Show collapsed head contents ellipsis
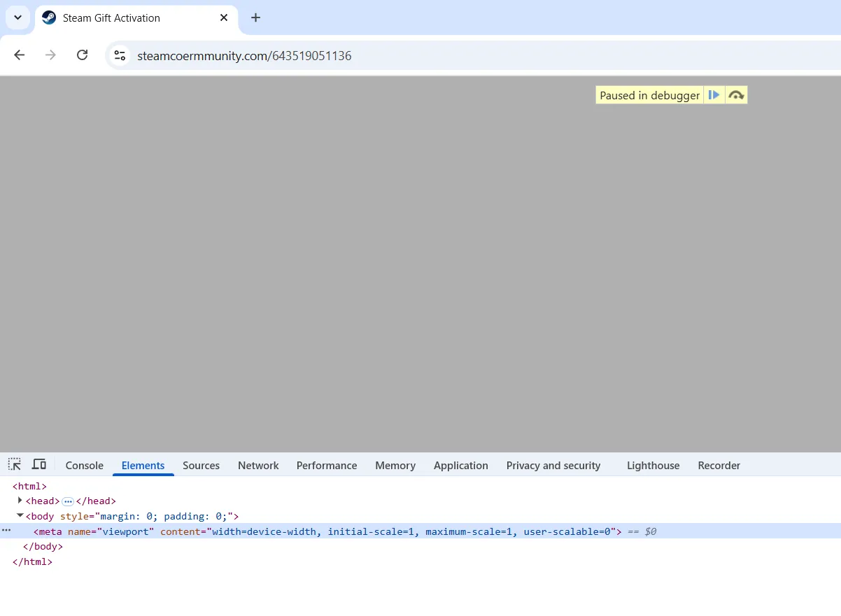This screenshot has height=616, width=841. 68,501
